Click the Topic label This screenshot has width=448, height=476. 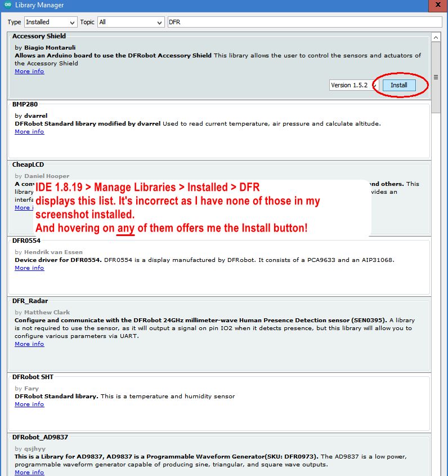[87, 22]
